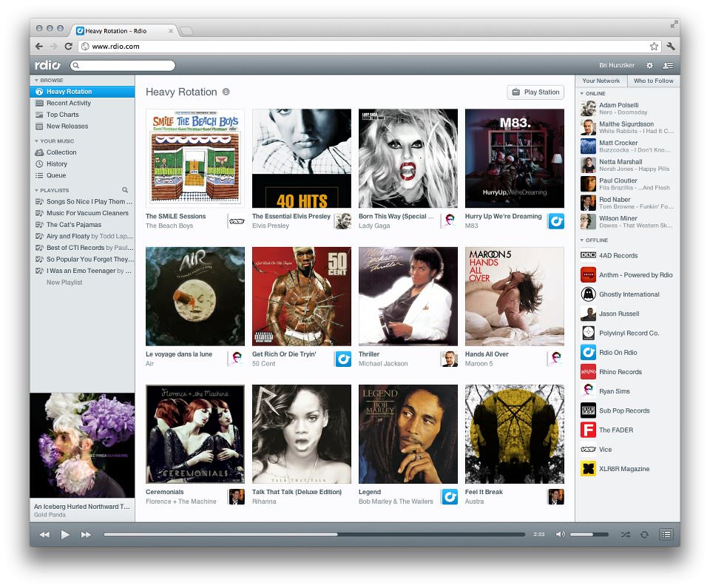Bookmark the page with star icon

click(x=654, y=46)
